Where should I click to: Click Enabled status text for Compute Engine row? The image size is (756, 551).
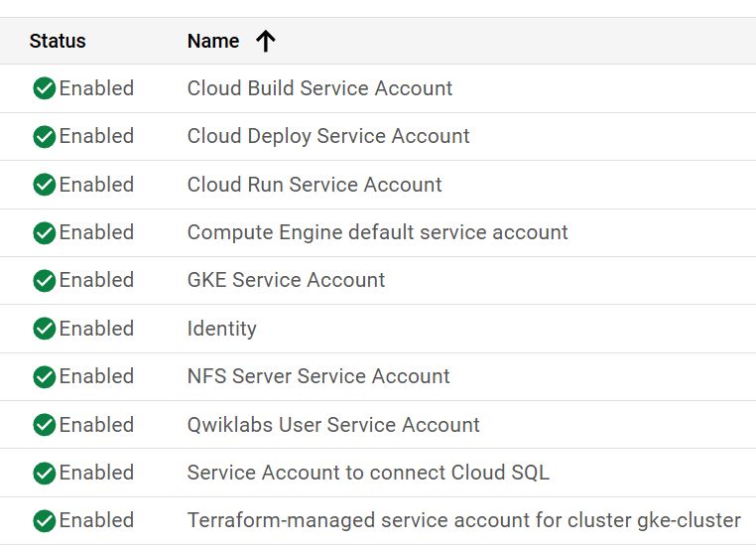pos(96,232)
